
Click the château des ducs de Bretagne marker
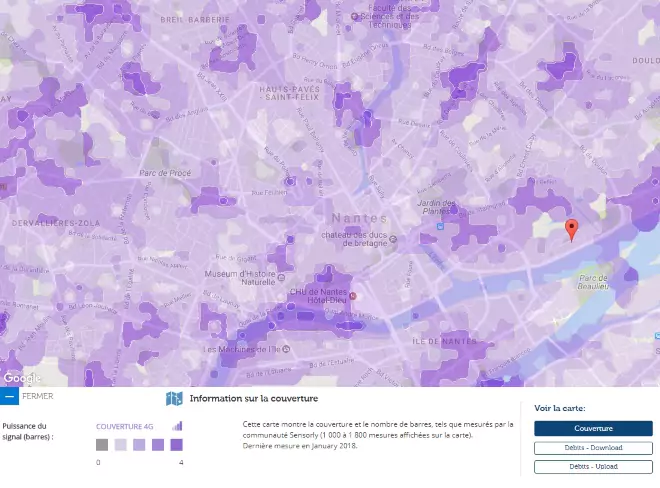click(x=393, y=239)
